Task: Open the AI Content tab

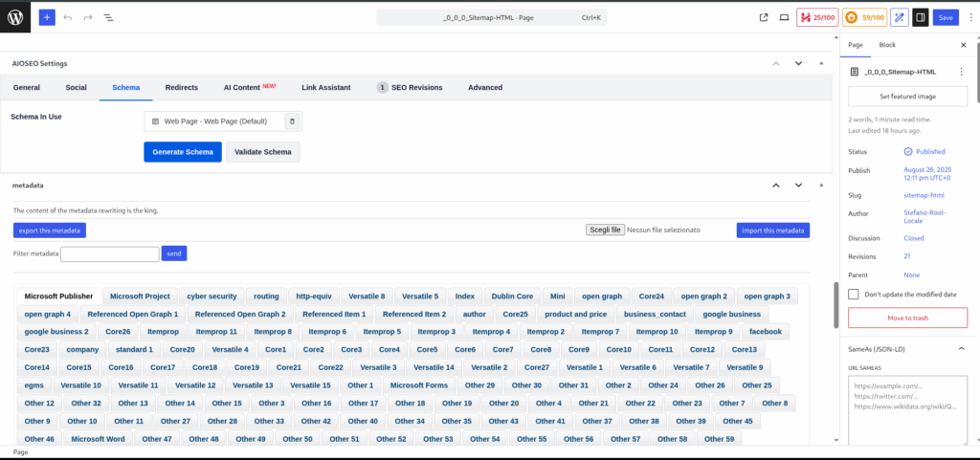Action: [250, 87]
